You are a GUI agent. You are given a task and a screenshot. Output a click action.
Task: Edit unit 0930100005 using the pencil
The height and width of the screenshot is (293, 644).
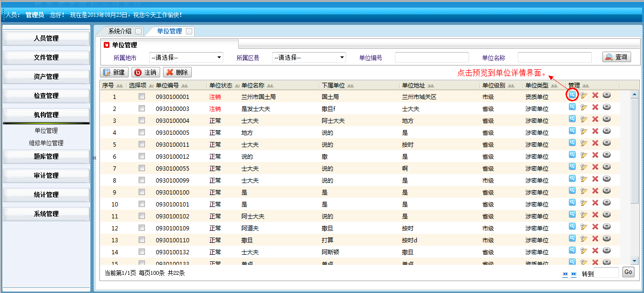[x=584, y=130]
